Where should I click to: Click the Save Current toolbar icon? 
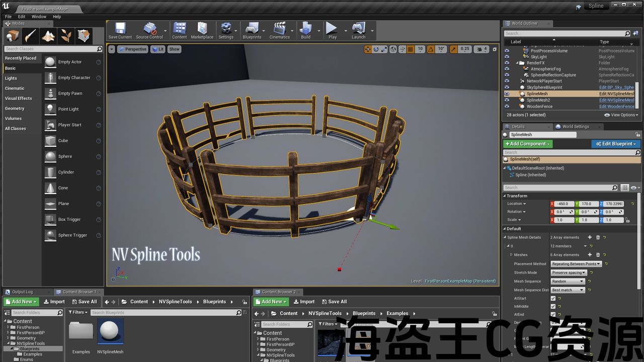tap(120, 29)
